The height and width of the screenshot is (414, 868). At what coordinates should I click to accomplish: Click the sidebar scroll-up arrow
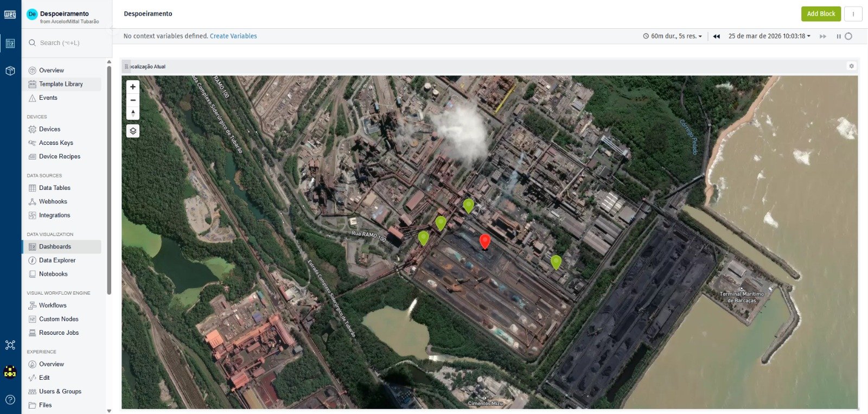(109, 62)
